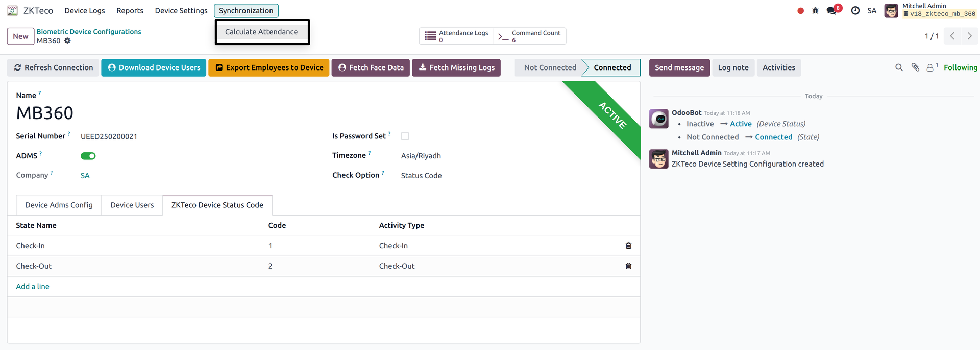Open the activities clock icon

[855, 11]
